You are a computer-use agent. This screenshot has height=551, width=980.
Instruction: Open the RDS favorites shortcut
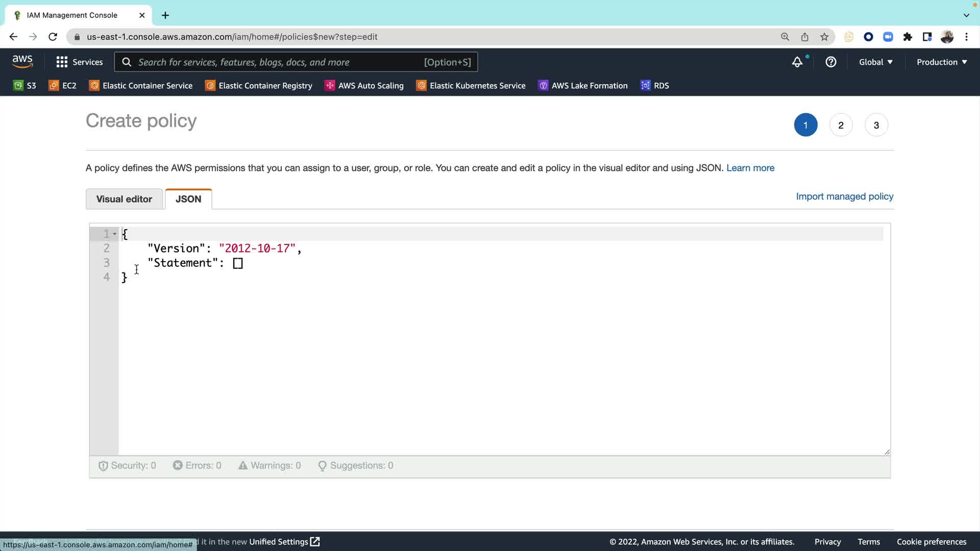654,86
